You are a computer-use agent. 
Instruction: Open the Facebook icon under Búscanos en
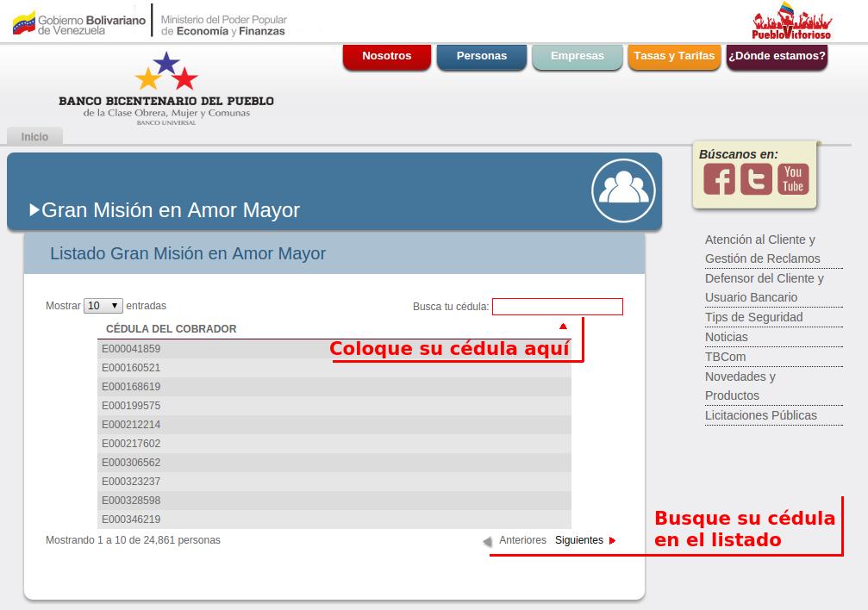click(x=719, y=179)
